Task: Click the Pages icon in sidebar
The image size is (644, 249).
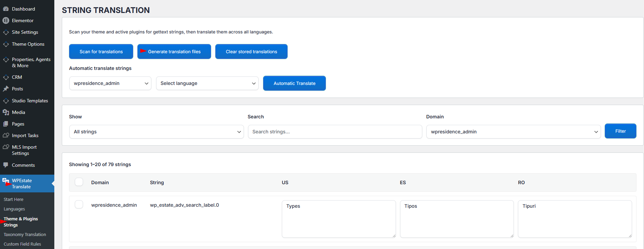Action: pyautogui.click(x=6, y=124)
